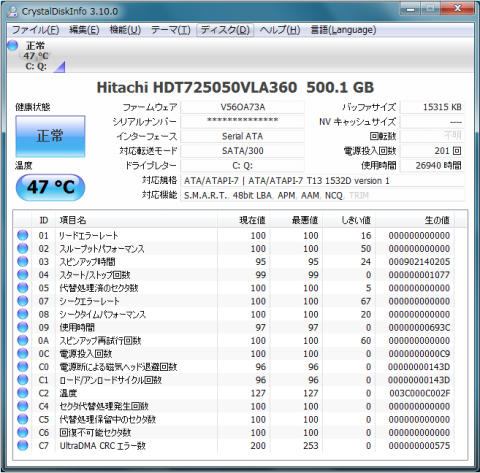This screenshot has height=473, width=480.
Task: Click status orb for C0 row
Action: click(x=23, y=367)
